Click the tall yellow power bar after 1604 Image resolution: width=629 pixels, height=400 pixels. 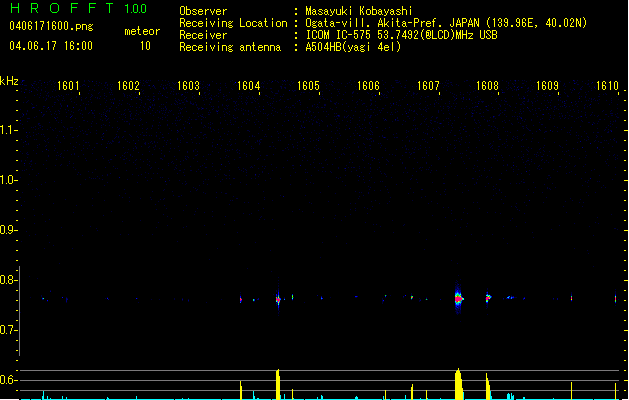(278, 384)
